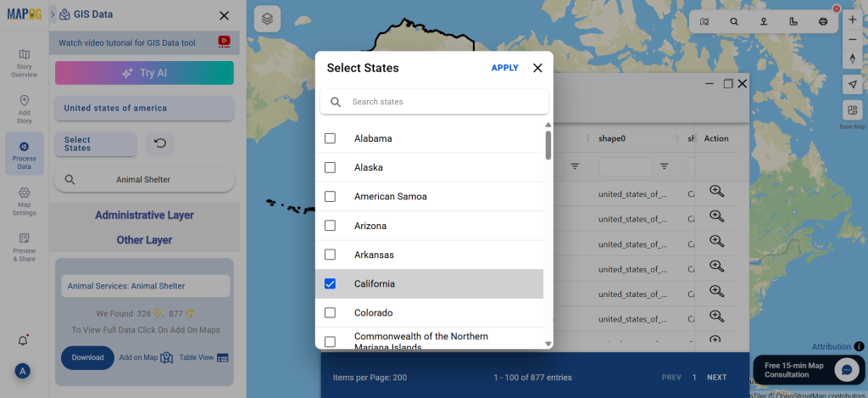Click APPLY in Select States dialog
The height and width of the screenshot is (398, 868).
[505, 68]
